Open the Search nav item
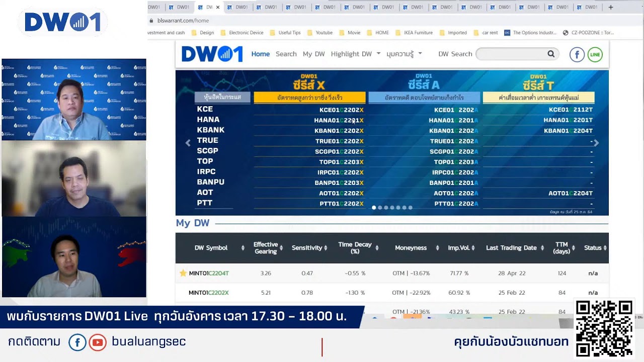 [x=286, y=54]
